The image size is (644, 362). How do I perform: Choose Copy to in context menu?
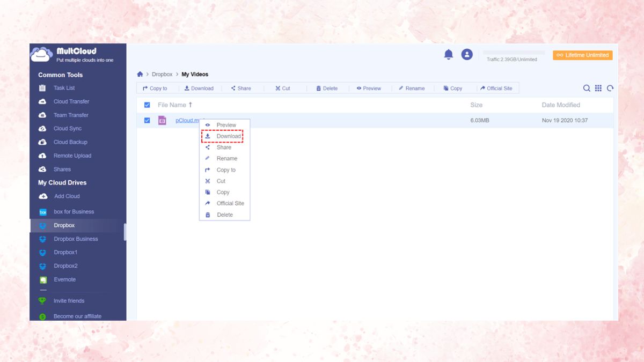pos(224,170)
